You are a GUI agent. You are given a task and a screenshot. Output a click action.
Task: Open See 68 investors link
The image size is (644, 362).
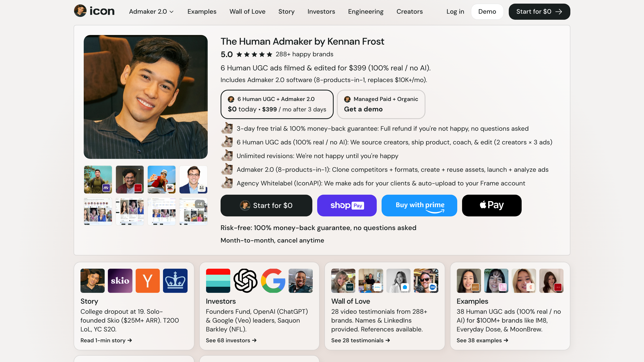pos(231,340)
